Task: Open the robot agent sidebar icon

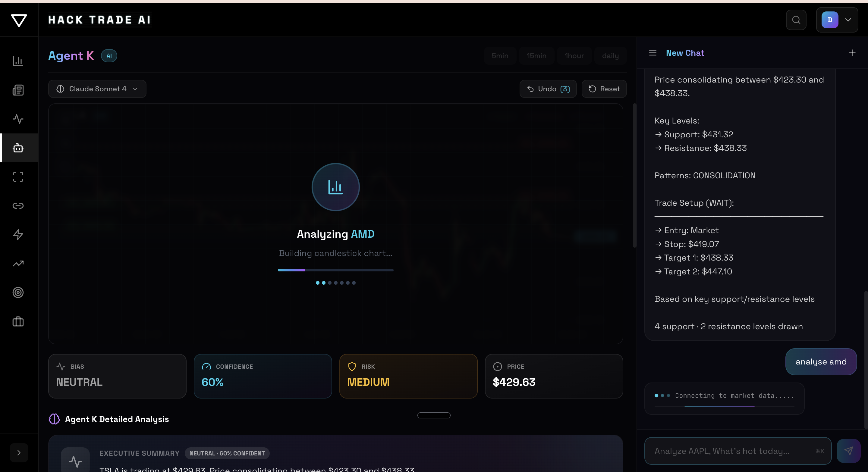Action: [18, 148]
